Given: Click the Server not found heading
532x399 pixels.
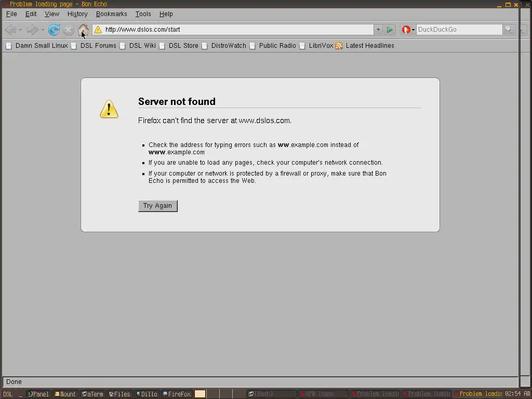Looking at the screenshot, I should (x=177, y=101).
